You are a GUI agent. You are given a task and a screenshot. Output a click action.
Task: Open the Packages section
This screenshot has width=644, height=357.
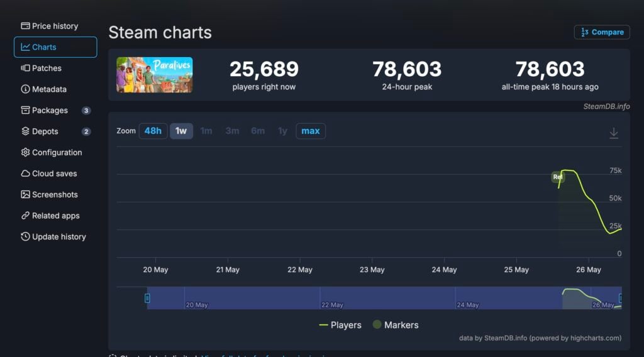pyautogui.click(x=55, y=111)
